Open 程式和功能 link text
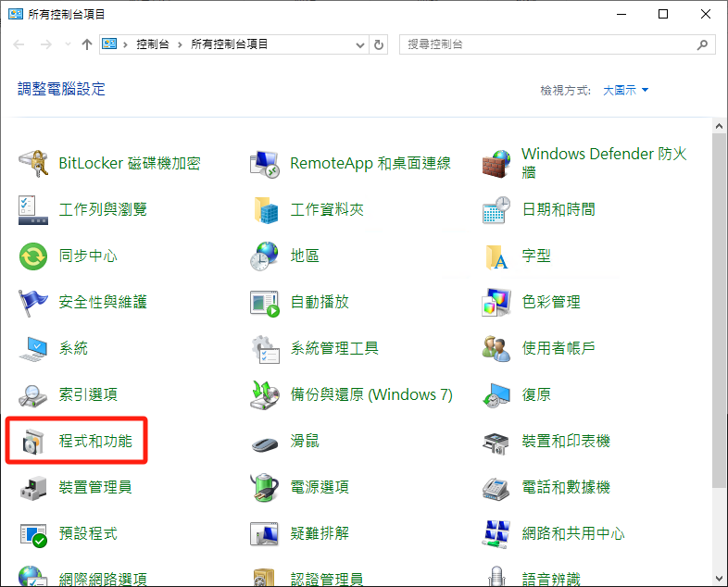This screenshot has width=728, height=587. coord(95,442)
